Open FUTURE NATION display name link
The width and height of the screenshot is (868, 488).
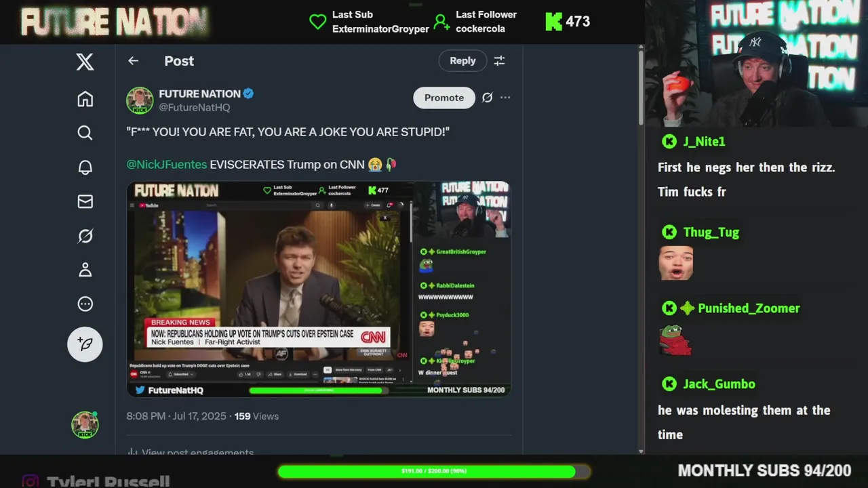[x=199, y=94]
